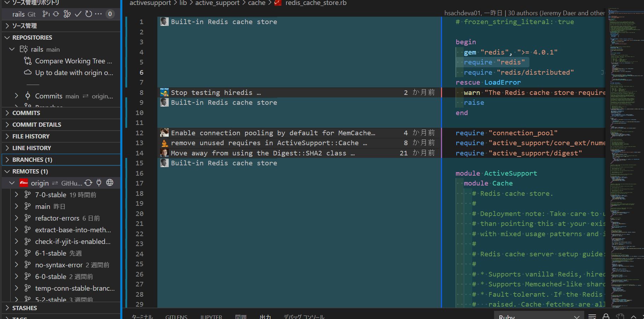
Task: Select the main remote branch row
Action: coord(61,206)
